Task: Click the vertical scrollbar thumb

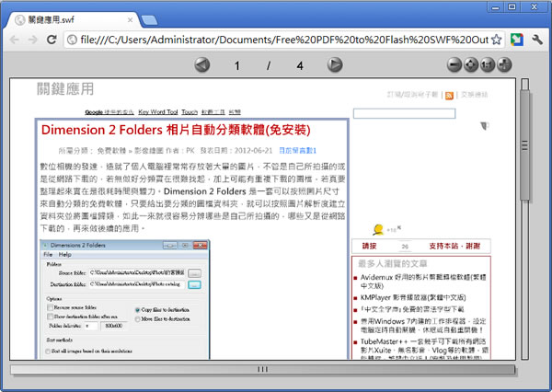Action: click(525, 145)
